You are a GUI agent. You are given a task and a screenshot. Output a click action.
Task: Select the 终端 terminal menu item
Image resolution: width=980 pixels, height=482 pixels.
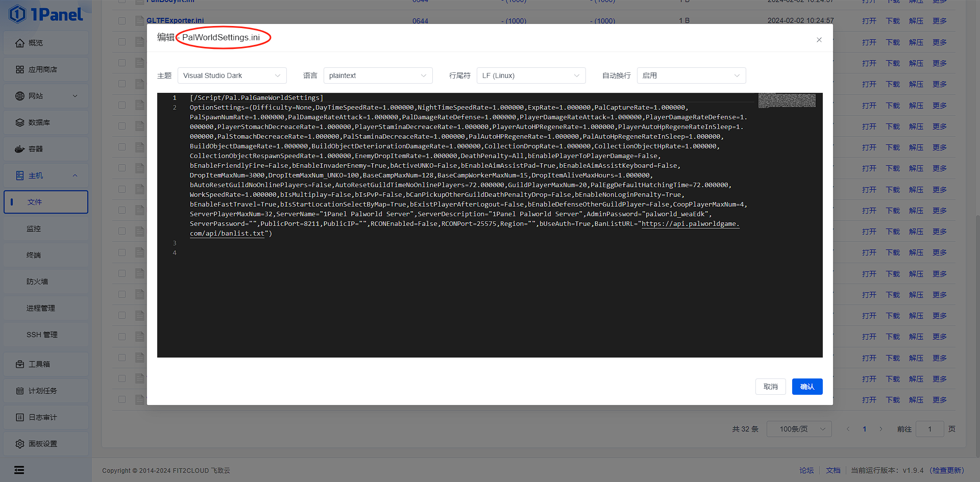[46, 255]
